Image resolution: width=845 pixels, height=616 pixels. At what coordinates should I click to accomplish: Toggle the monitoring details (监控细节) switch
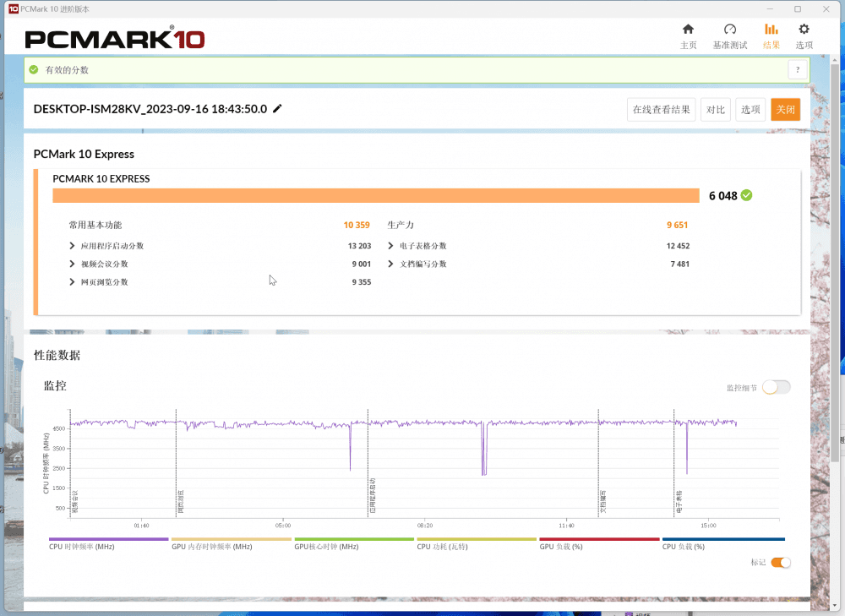776,387
